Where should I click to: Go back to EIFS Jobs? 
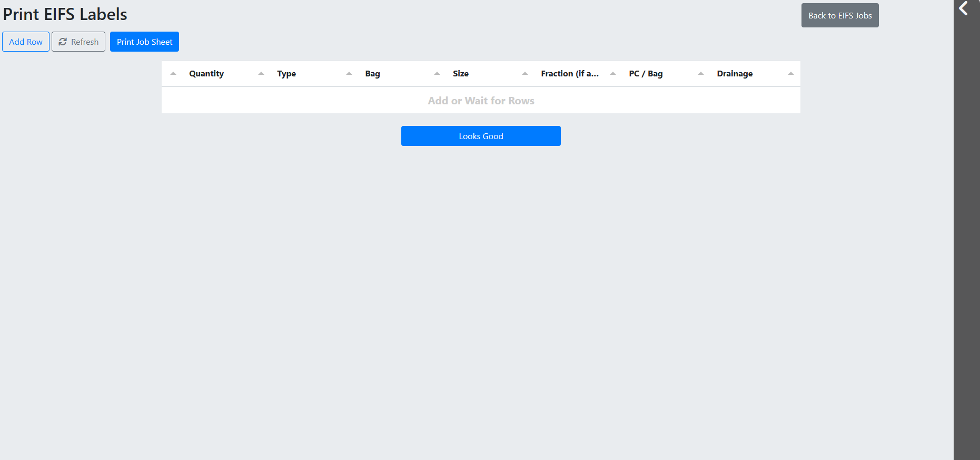coord(839,15)
